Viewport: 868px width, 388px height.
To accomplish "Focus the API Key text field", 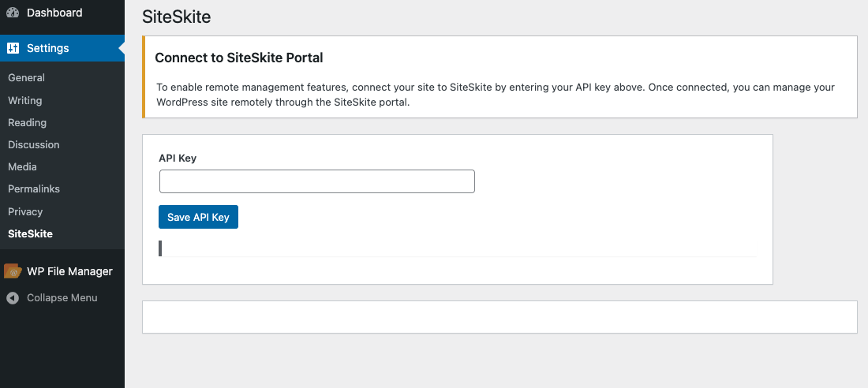I will [316, 181].
